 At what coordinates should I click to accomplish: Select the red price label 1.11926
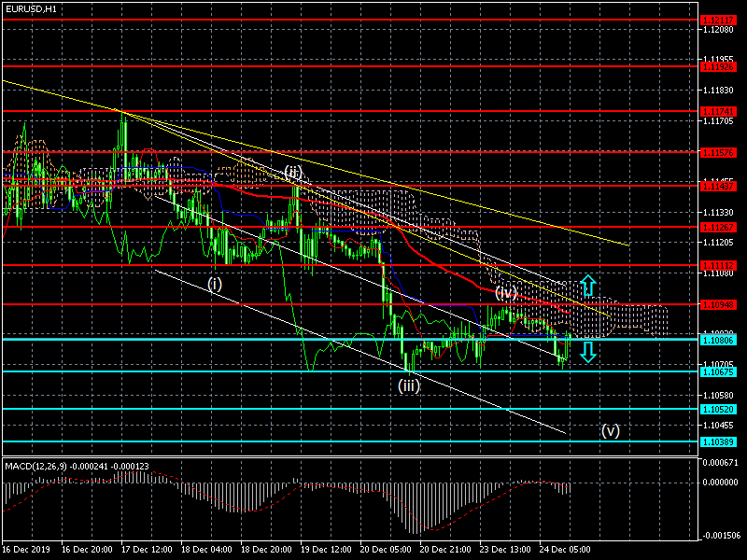point(718,66)
